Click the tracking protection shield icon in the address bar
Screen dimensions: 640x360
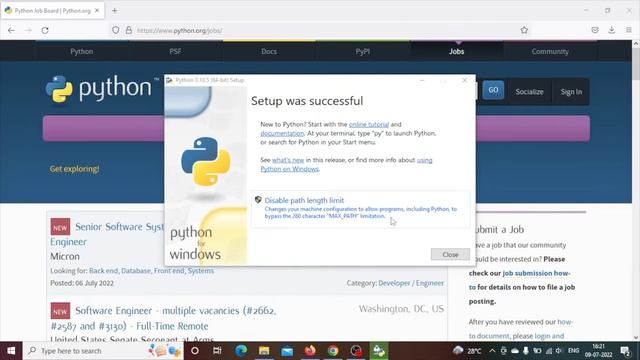116,30
